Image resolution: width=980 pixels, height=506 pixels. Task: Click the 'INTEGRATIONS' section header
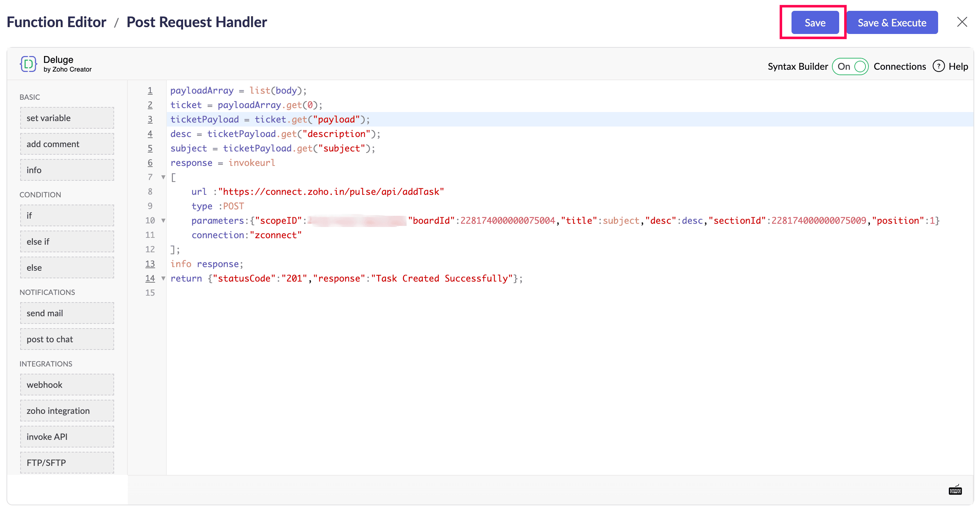45,364
